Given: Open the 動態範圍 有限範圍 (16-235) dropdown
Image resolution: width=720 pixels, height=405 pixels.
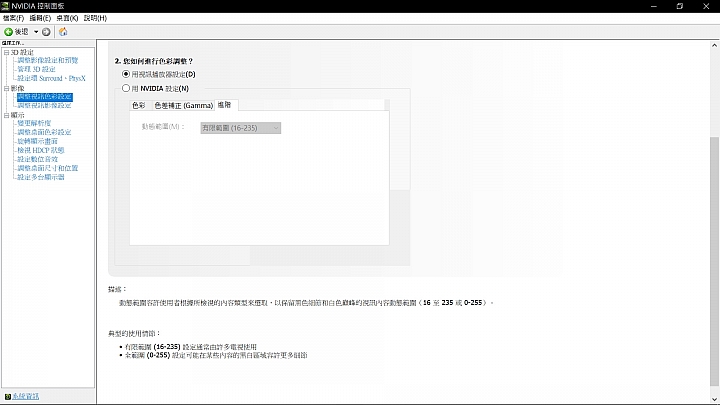Looking at the screenshot, I should click(x=241, y=128).
